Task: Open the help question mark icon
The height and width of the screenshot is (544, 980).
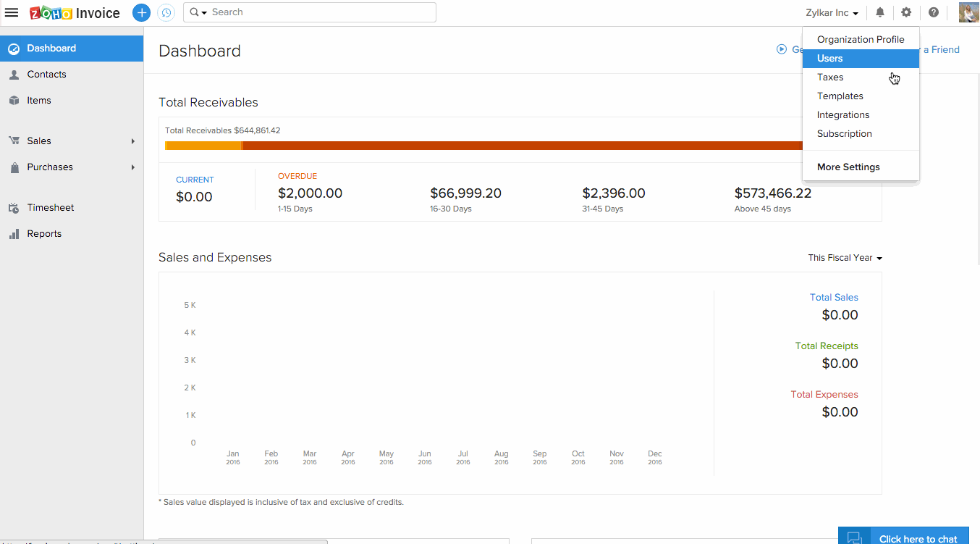Action: coord(934,12)
